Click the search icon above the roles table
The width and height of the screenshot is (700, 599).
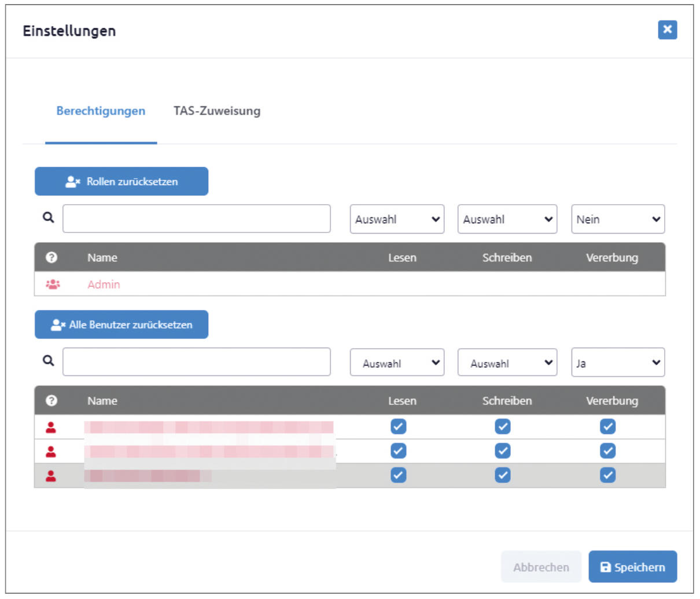(49, 217)
